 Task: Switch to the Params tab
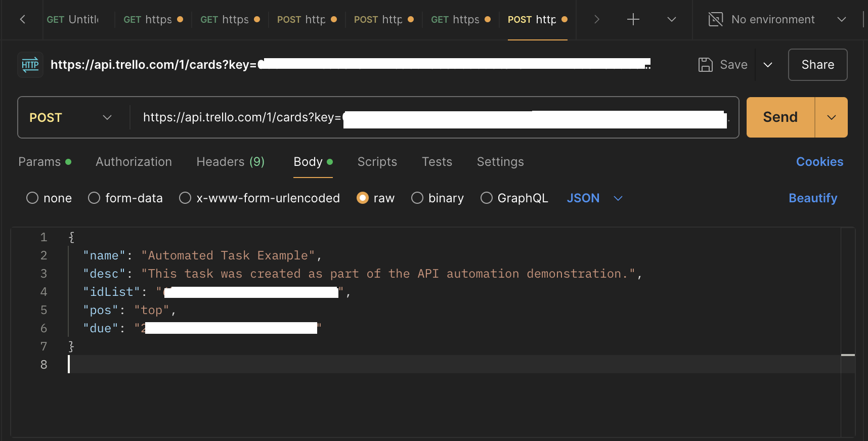coord(45,162)
